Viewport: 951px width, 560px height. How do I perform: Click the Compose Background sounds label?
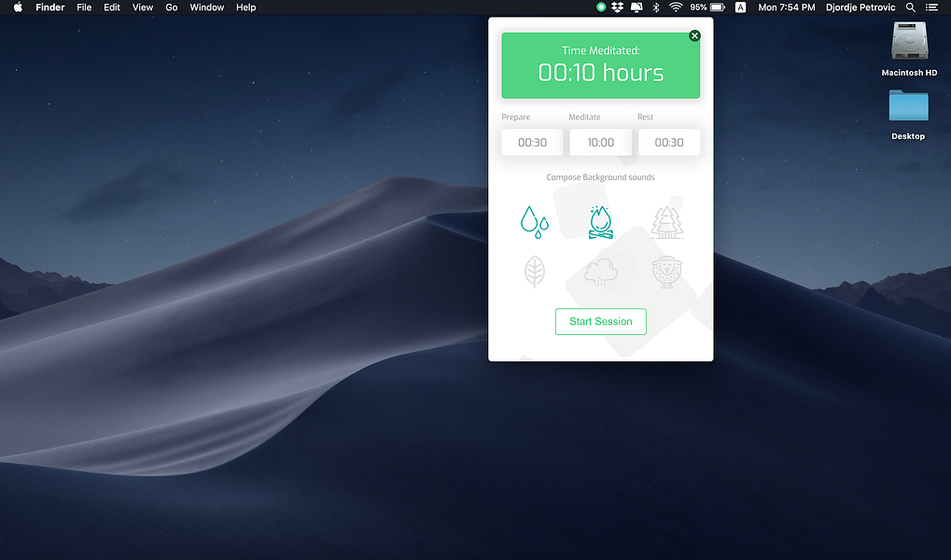pos(600,177)
